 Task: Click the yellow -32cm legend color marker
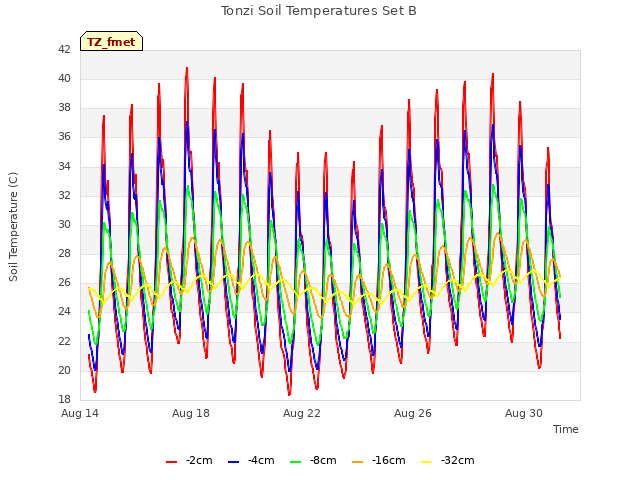[426, 462]
